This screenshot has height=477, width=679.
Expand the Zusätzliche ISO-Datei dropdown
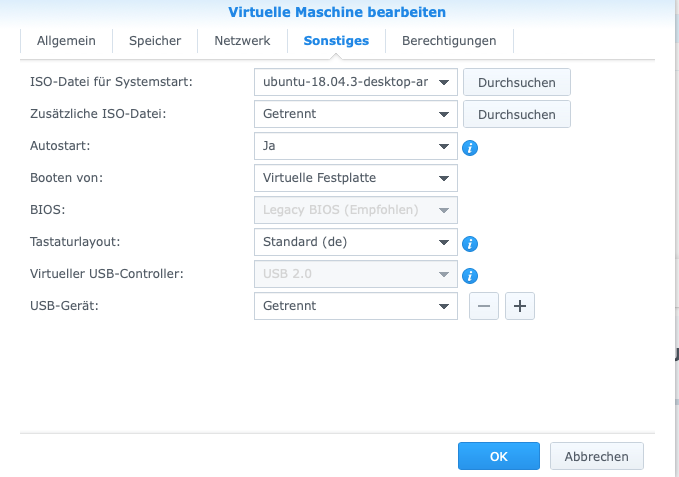coord(356,114)
